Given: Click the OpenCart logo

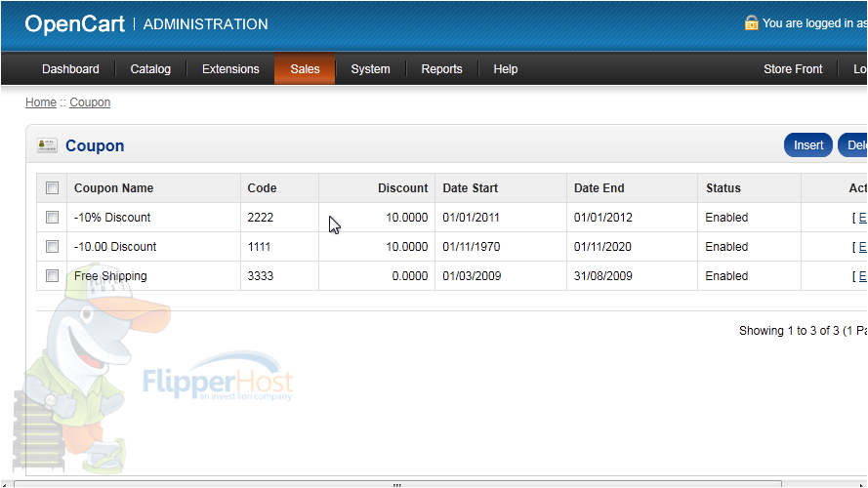Looking at the screenshot, I should coord(75,23).
